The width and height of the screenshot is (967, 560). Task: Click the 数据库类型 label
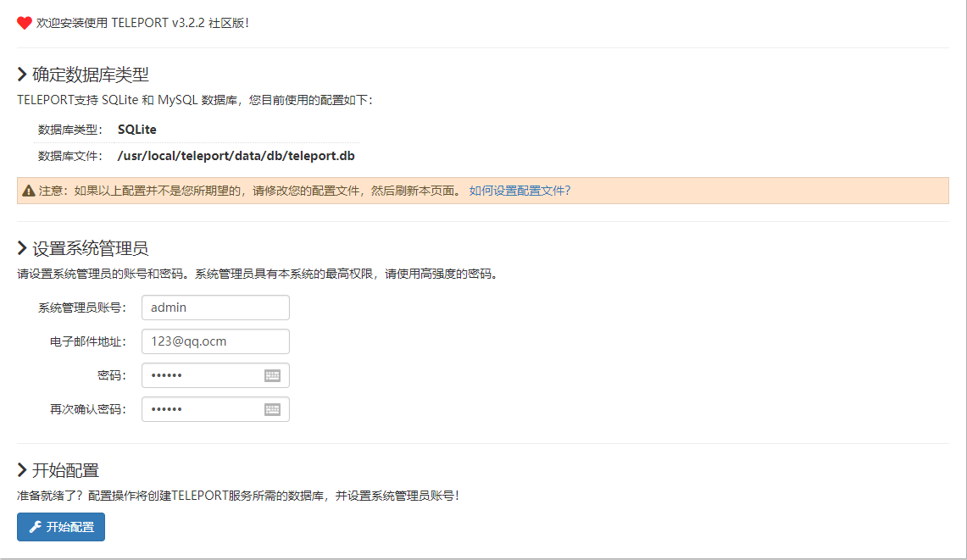tap(69, 130)
